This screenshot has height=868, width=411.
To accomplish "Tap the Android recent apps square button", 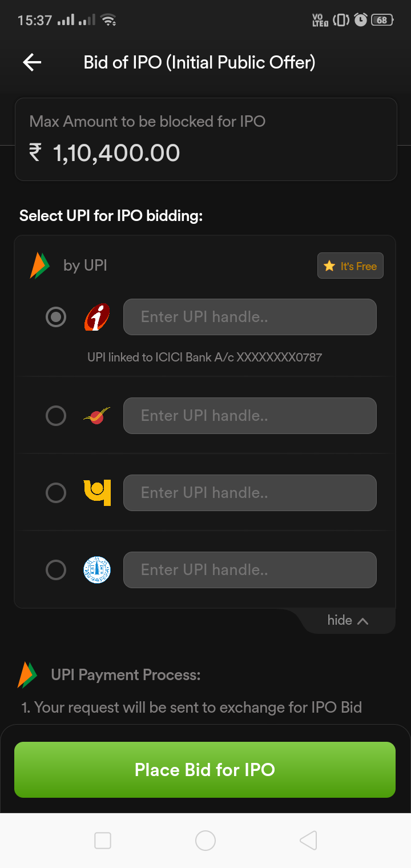I will point(103,841).
